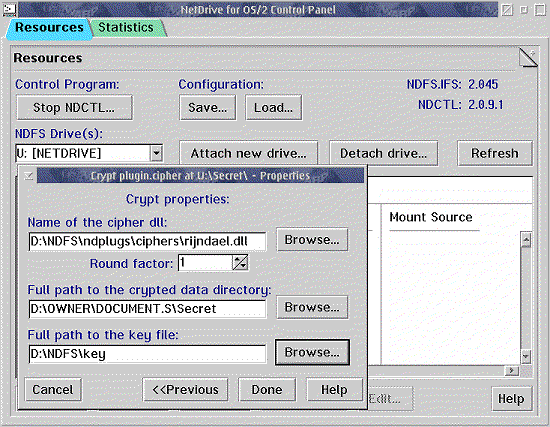Open the NDFS Drive(s) dropdown arrow

[x=156, y=153]
